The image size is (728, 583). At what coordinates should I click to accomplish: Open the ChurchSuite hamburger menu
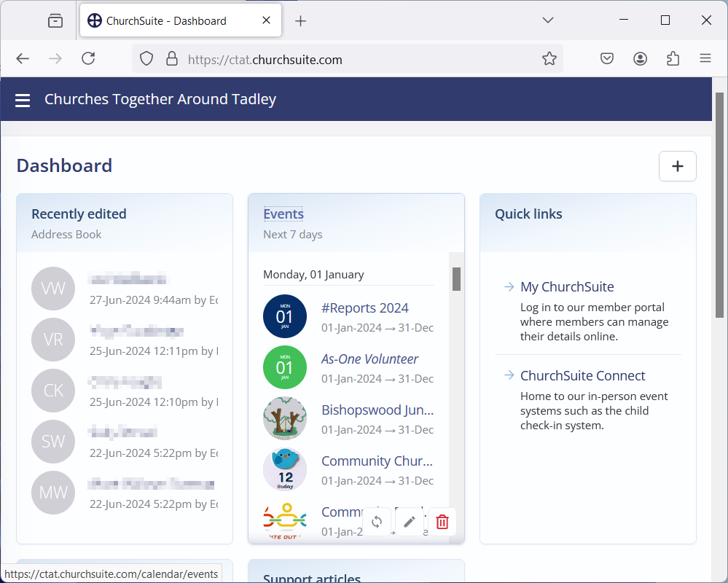pos(23,101)
